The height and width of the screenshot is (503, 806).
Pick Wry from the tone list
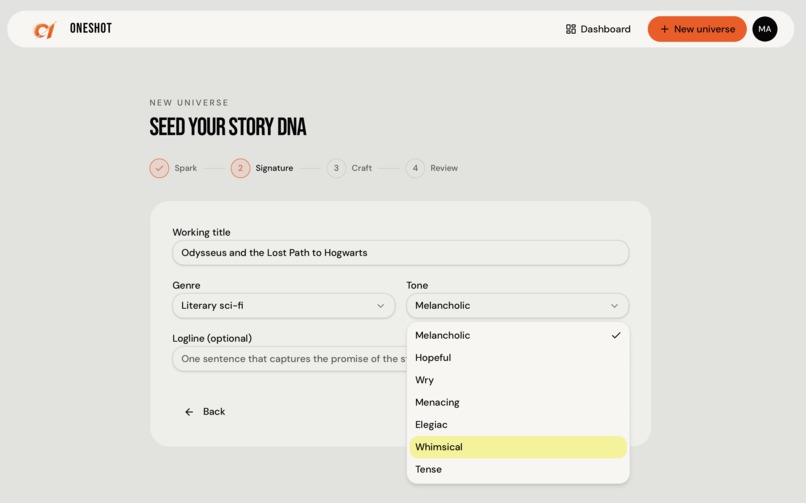[518, 380]
